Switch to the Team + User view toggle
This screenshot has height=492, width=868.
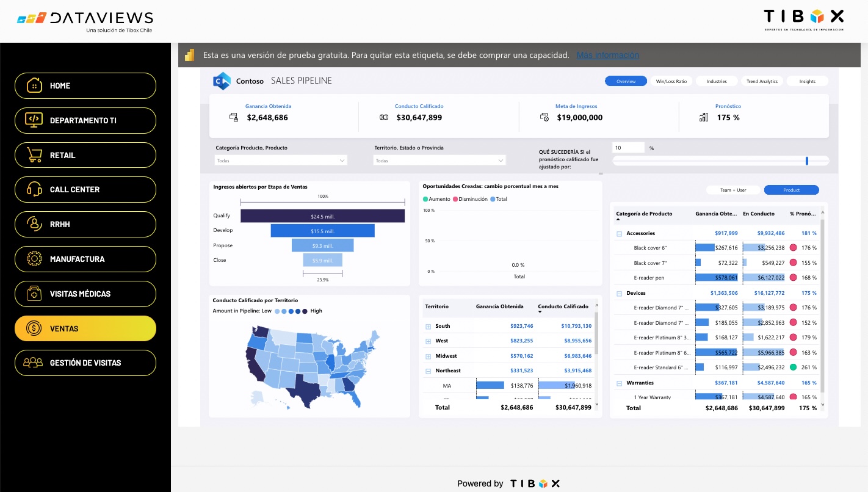(x=733, y=190)
